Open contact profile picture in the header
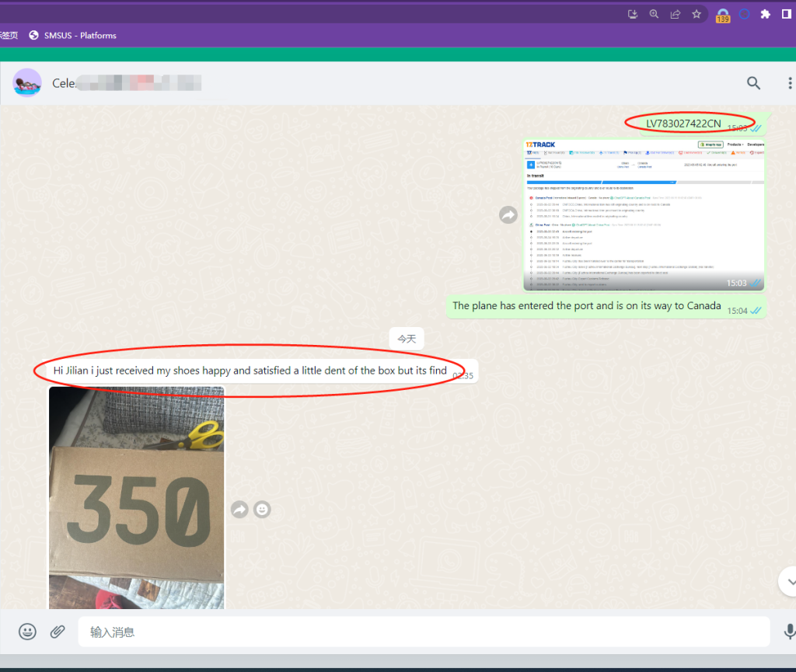This screenshot has width=796, height=672. (27, 83)
